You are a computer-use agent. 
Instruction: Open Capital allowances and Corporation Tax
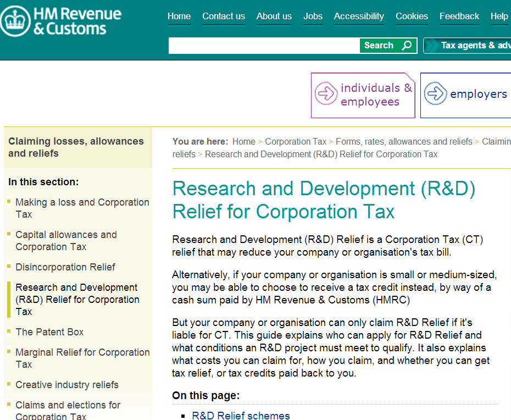(66, 241)
